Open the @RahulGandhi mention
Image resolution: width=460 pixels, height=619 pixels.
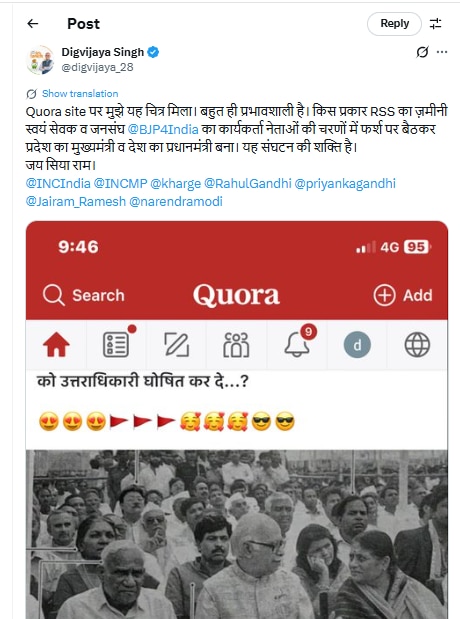(x=248, y=184)
